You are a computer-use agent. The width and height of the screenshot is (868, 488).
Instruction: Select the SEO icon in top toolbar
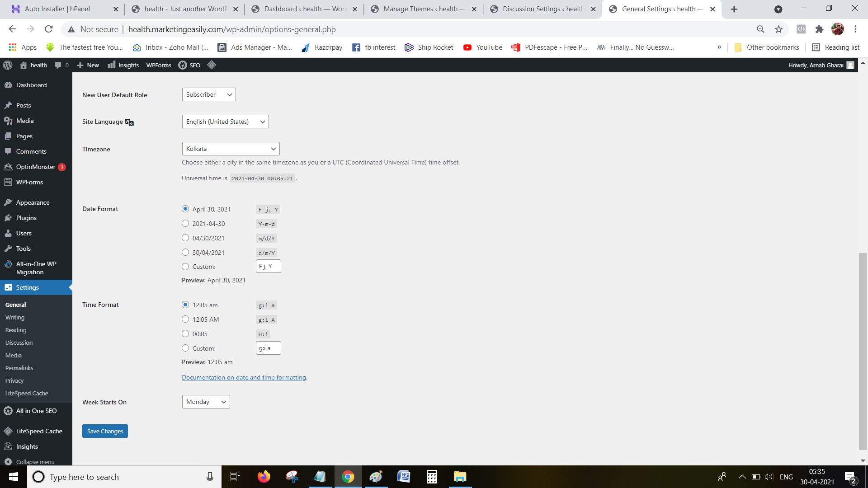point(183,65)
